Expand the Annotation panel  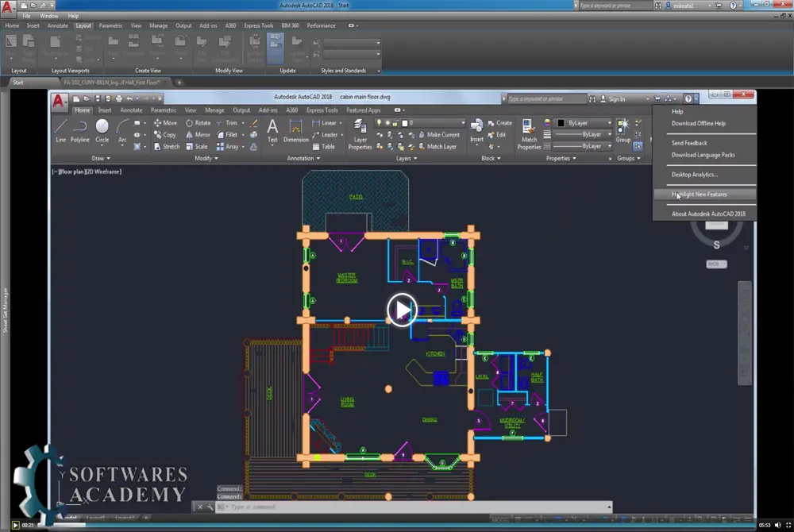coord(303,159)
